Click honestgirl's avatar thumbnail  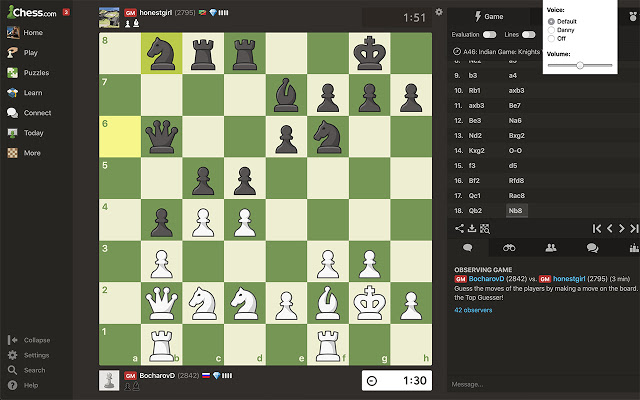coord(109,18)
